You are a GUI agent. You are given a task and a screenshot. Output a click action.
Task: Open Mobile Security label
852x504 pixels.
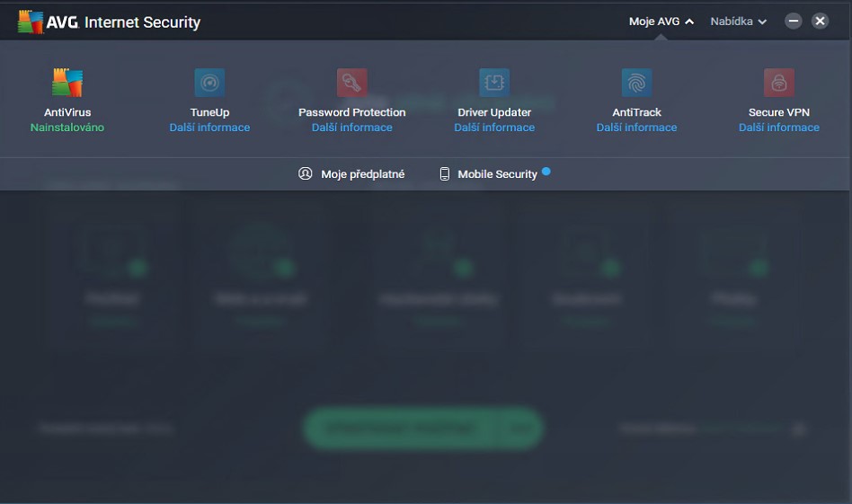(497, 174)
